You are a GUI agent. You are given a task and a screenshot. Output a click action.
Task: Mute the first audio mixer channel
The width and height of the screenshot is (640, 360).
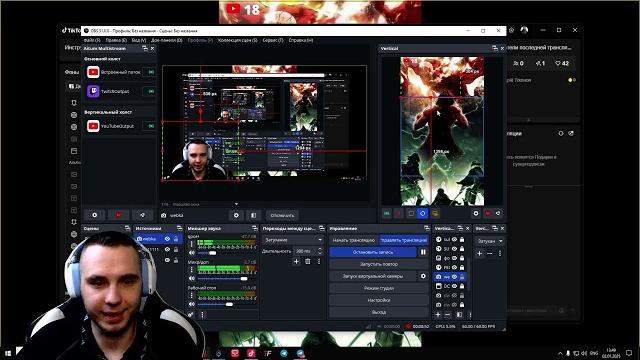click(191, 253)
